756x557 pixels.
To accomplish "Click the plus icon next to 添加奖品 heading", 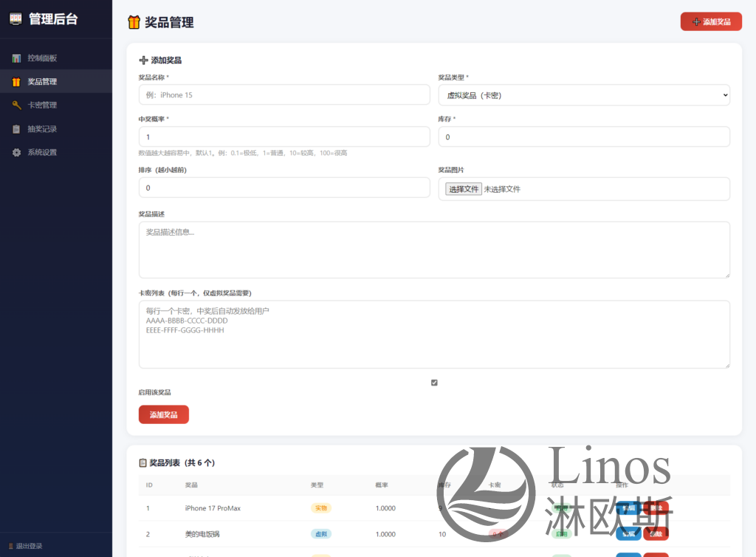I will point(143,61).
